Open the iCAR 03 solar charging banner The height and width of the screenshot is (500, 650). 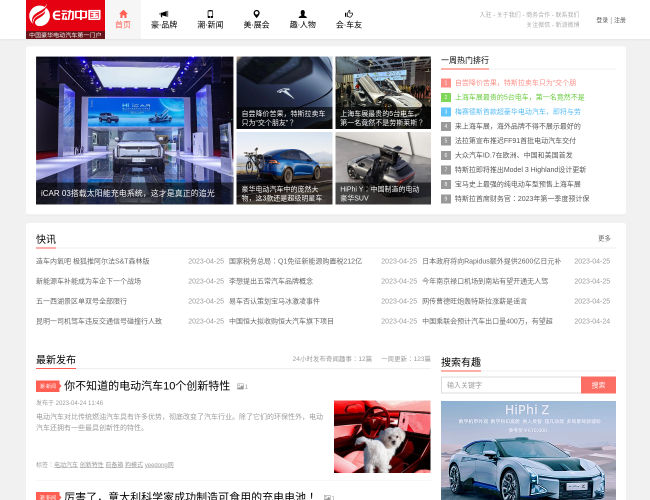(x=133, y=130)
